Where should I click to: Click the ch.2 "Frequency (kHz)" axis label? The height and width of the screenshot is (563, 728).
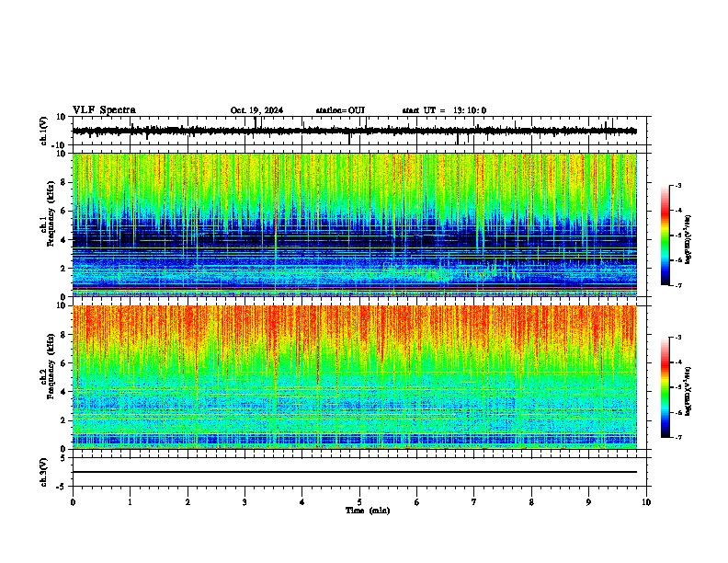tap(50, 365)
